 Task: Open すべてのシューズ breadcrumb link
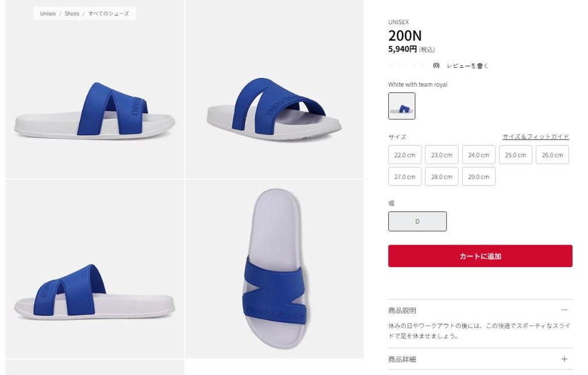coord(109,13)
